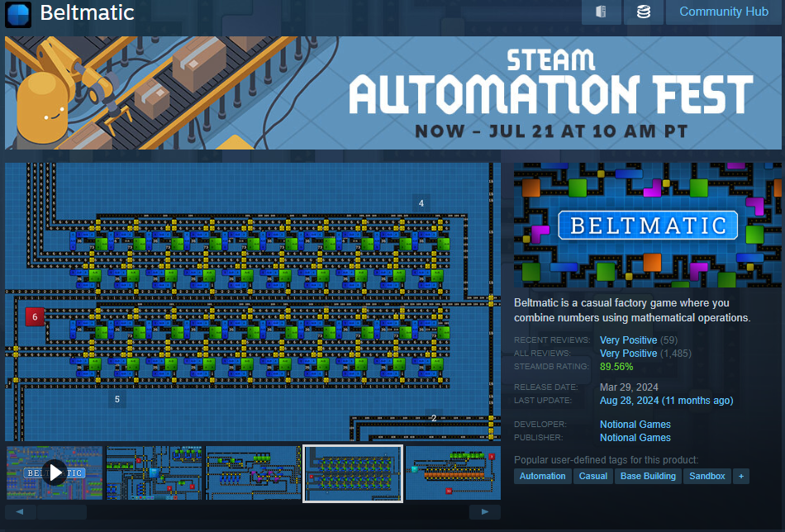Screen dimensions: 785x532
Task: Open publisher Notional Games link
Action: [x=635, y=437]
